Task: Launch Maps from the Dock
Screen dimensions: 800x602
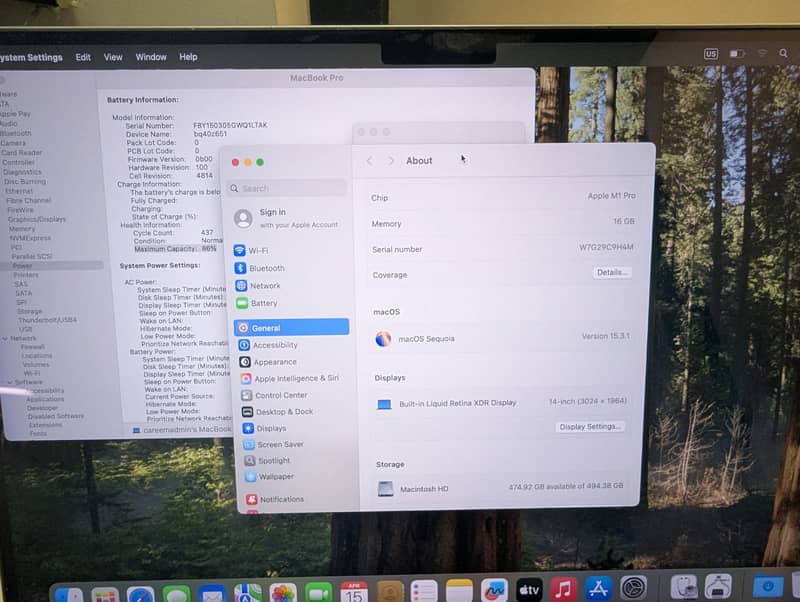Action: click(x=248, y=592)
